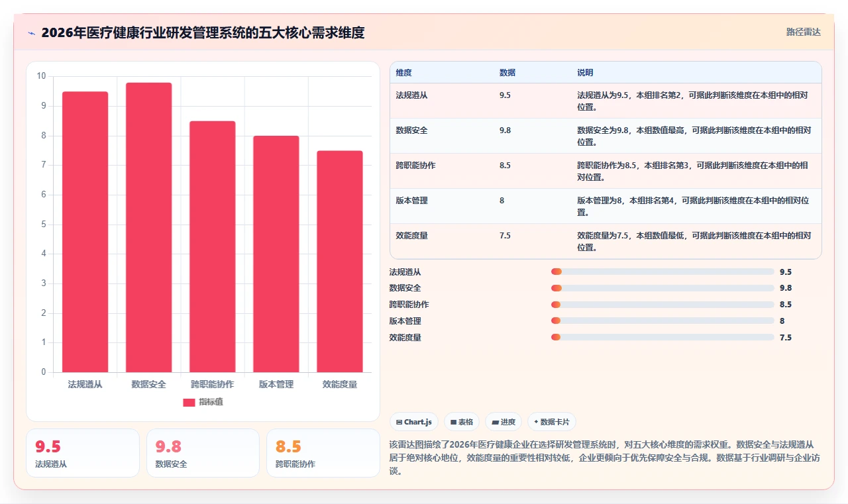Click the 数据卡片 tag chip

552,422
